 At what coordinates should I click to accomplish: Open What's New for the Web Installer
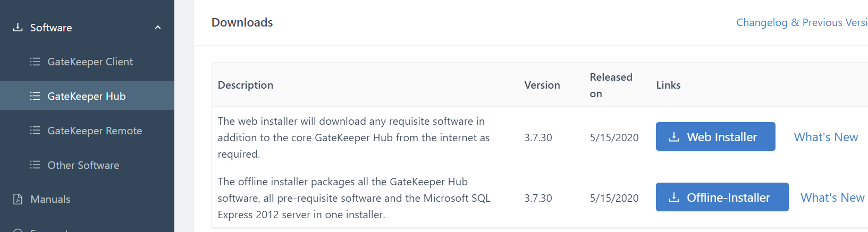(x=825, y=137)
